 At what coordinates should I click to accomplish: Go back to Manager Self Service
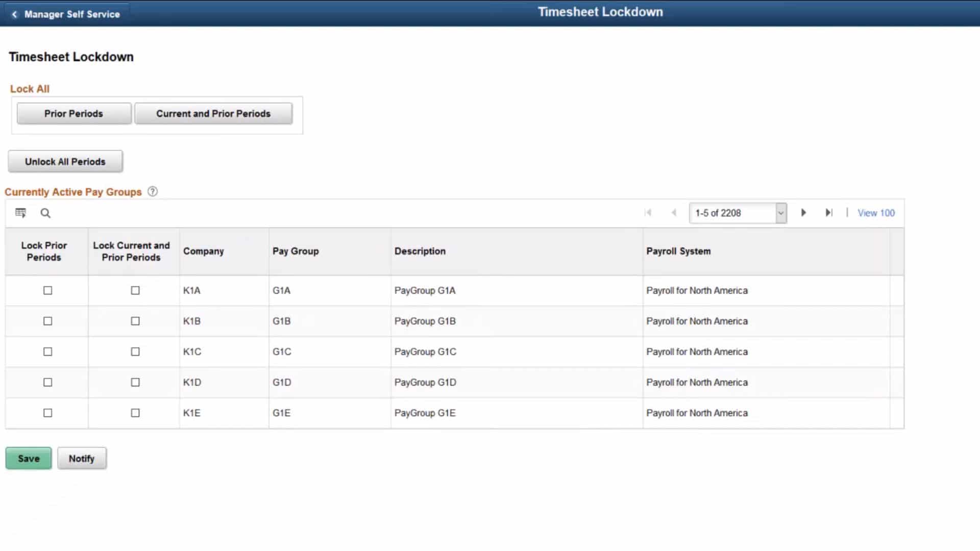(x=66, y=14)
